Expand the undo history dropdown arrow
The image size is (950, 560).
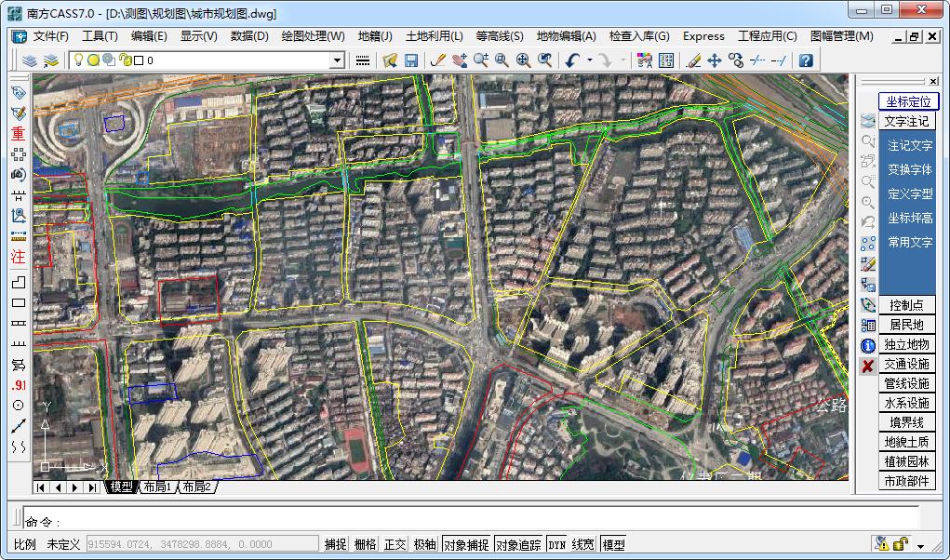(589, 60)
